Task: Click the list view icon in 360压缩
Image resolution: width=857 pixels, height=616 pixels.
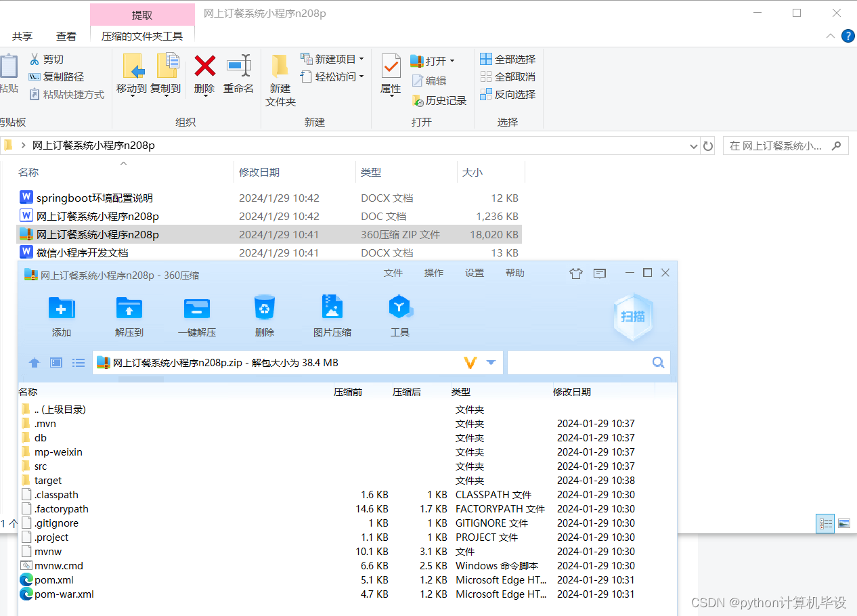Action: coord(79,363)
